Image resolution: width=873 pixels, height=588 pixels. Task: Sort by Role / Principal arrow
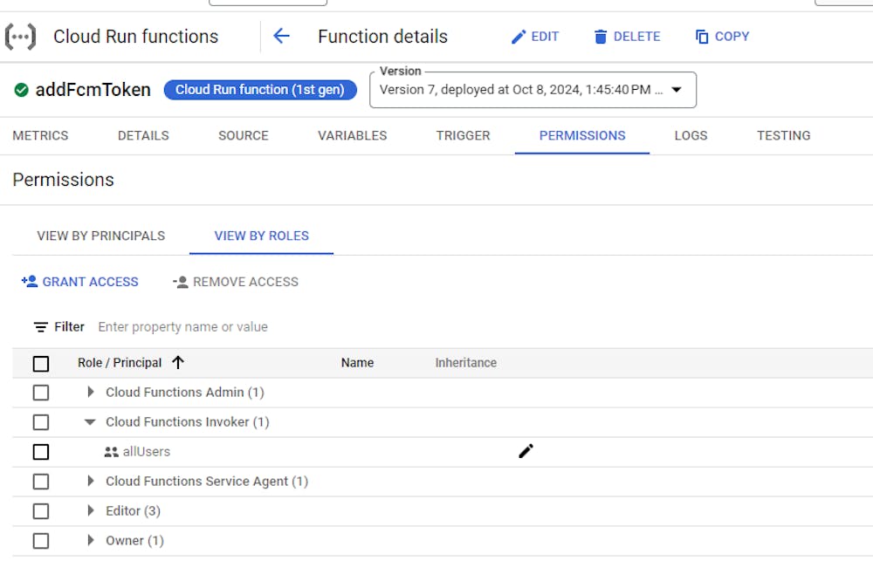178,362
